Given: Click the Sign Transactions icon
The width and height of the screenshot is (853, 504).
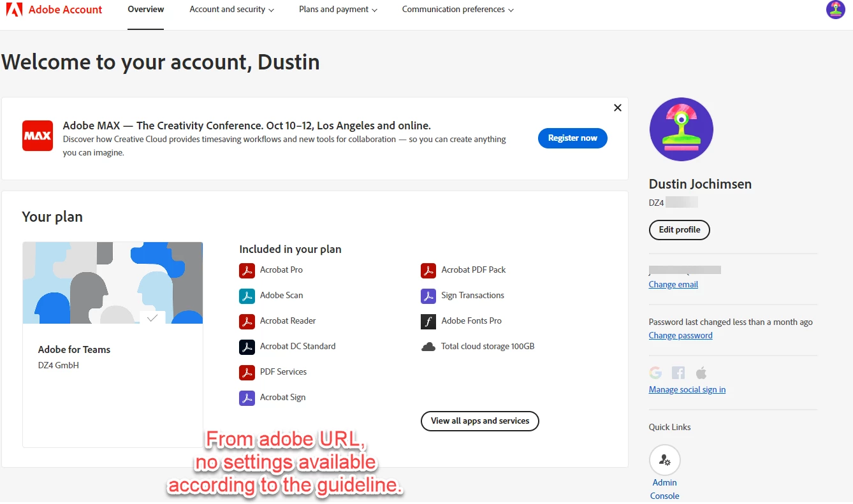Looking at the screenshot, I should tap(428, 296).
